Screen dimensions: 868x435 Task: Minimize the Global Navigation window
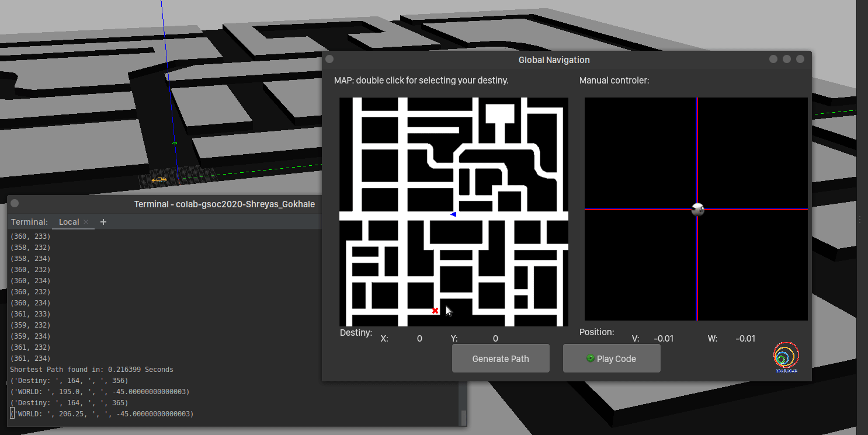coord(773,60)
